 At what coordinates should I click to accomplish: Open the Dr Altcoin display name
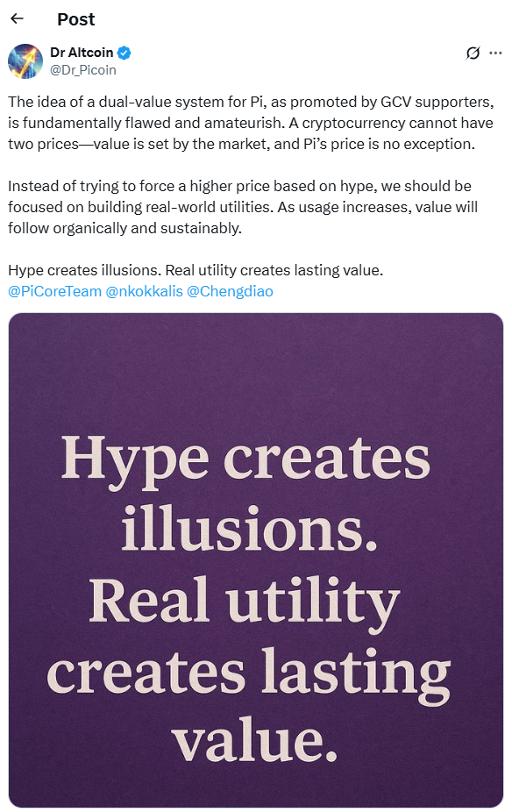82,53
